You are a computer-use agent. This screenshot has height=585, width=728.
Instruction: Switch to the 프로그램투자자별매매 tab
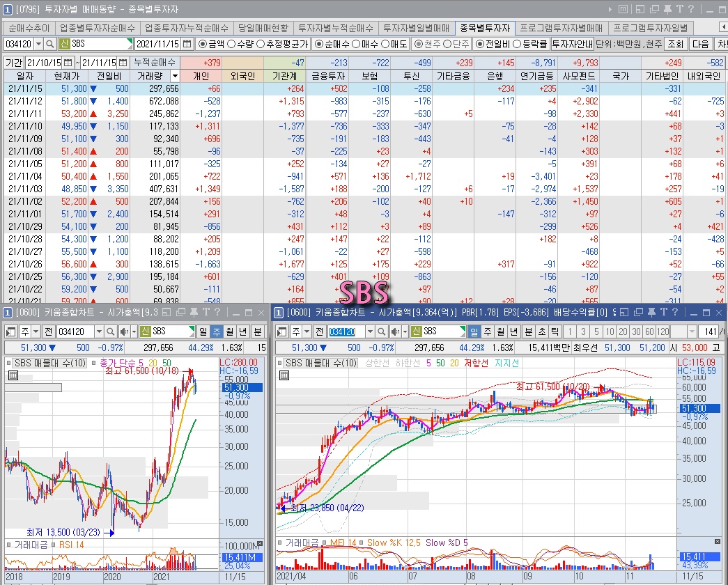(x=561, y=28)
